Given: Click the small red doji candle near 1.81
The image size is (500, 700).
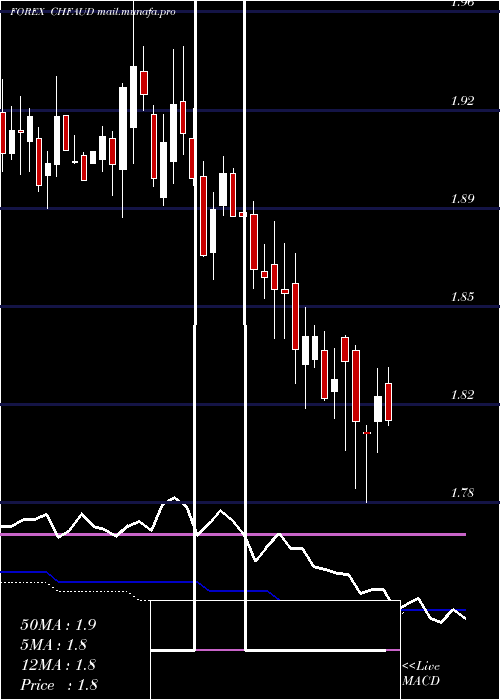Looking at the screenshot, I should click(x=367, y=433).
